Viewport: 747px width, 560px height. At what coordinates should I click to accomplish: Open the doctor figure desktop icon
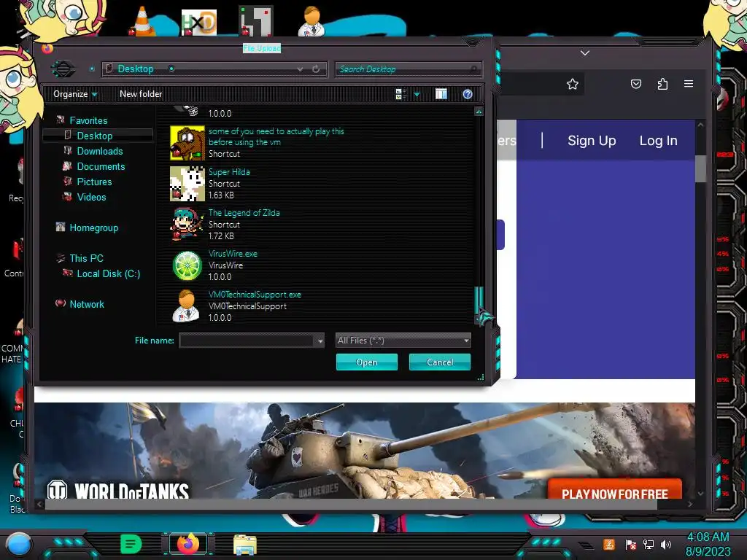pos(311,21)
